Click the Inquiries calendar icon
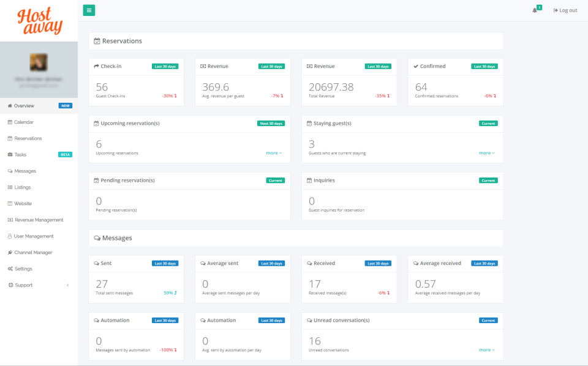588x366 pixels. click(x=309, y=180)
